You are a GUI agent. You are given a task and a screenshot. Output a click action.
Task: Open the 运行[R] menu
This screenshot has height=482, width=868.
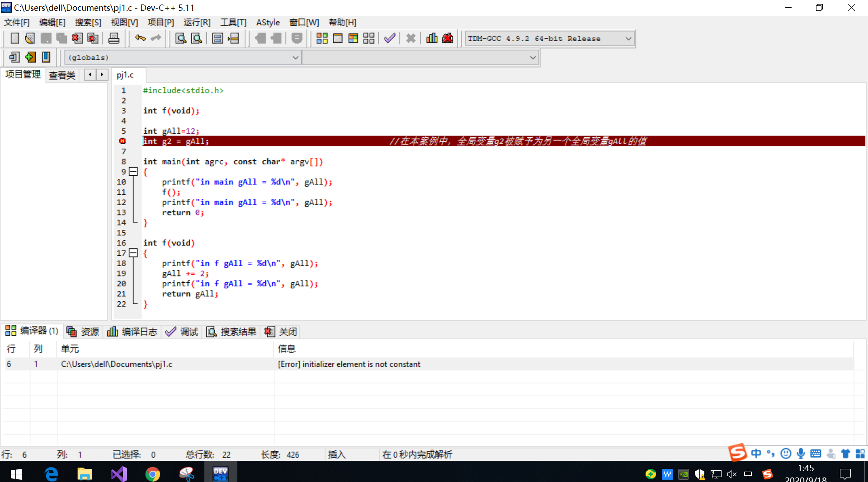pyautogui.click(x=197, y=22)
